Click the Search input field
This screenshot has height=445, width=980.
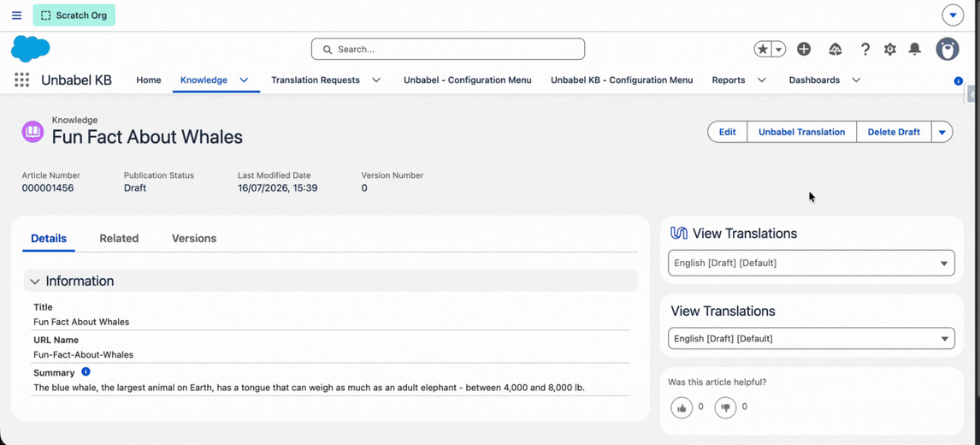[x=448, y=49]
